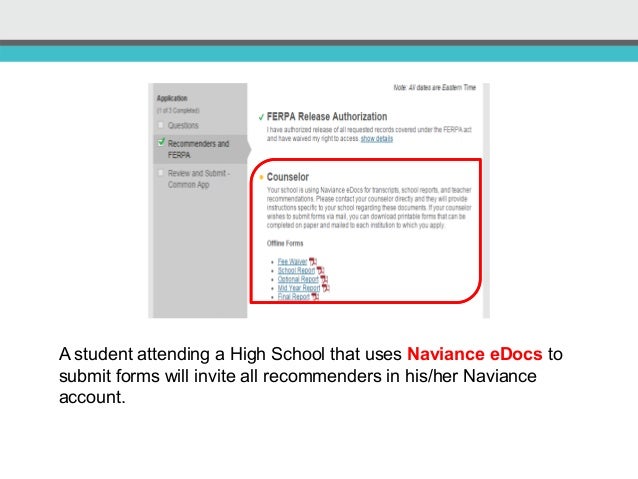Toggle the Recommenders and FERPA checkbox
Image resolution: width=638 pixels, height=479 pixels.
pos(161,142)
